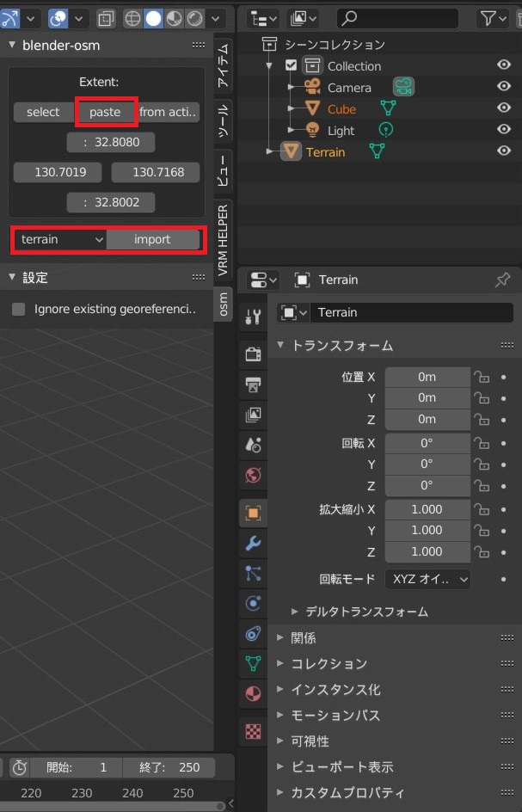Hide the Camera object with eye icon

tap(504, 86)
